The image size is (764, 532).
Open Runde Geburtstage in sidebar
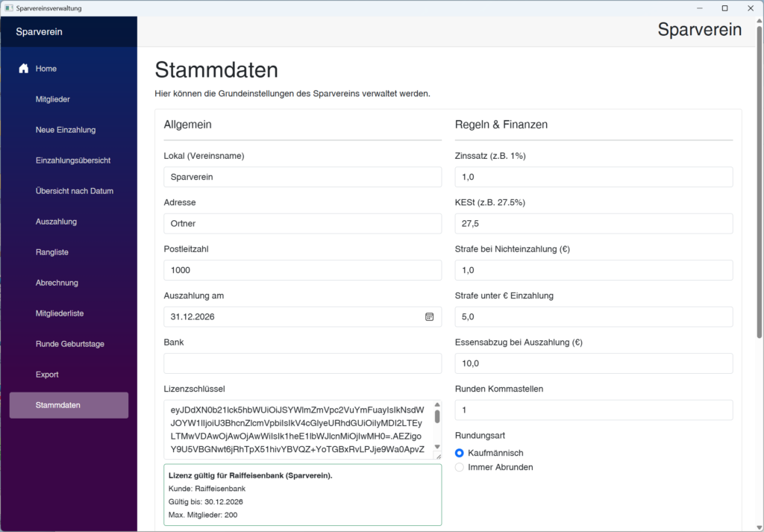70,344
